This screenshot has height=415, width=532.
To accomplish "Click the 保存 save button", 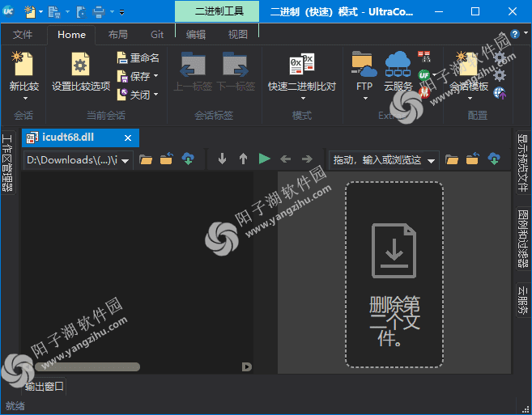I will [x=134, y=76].
